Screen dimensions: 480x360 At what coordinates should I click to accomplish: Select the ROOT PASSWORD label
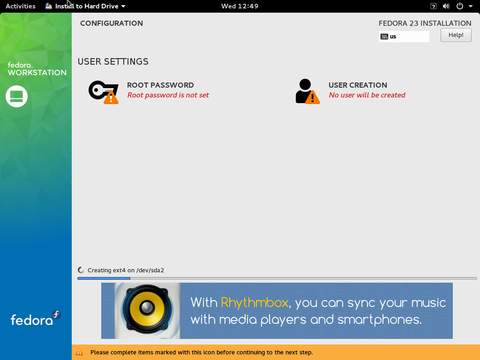(x=160, y=85)
